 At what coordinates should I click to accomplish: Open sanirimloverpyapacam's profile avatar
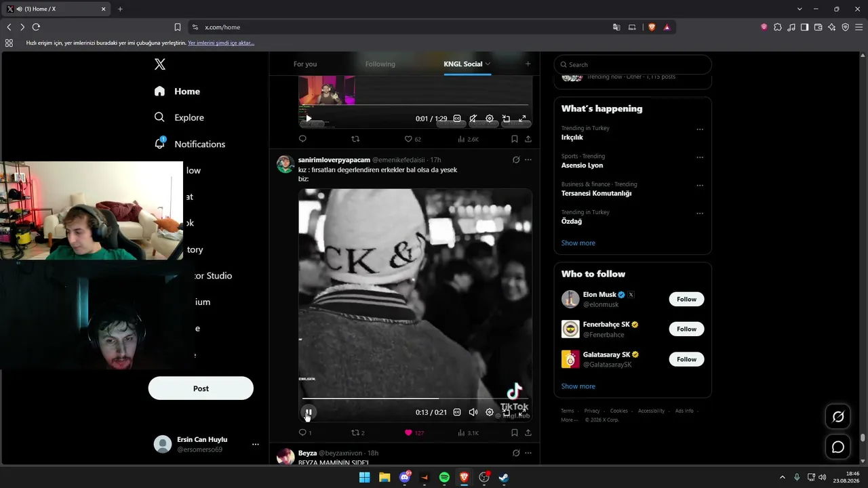pyautogui.click(x=285, y=164)
